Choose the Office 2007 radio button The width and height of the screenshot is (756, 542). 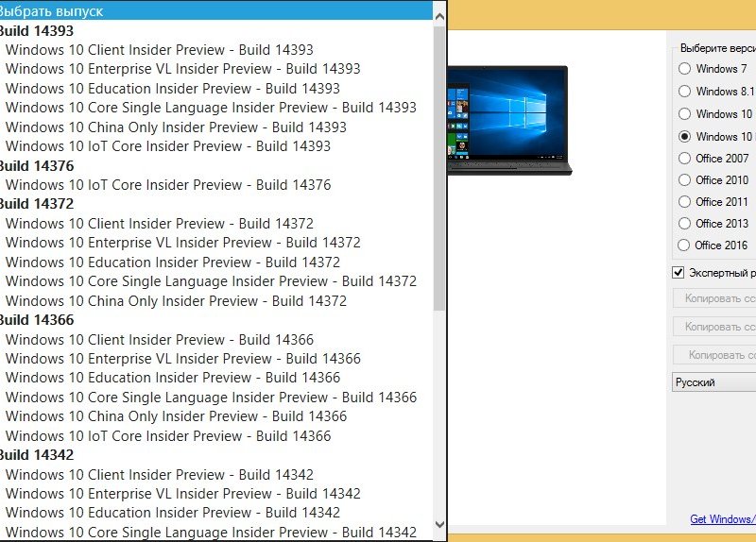[684, 159]
